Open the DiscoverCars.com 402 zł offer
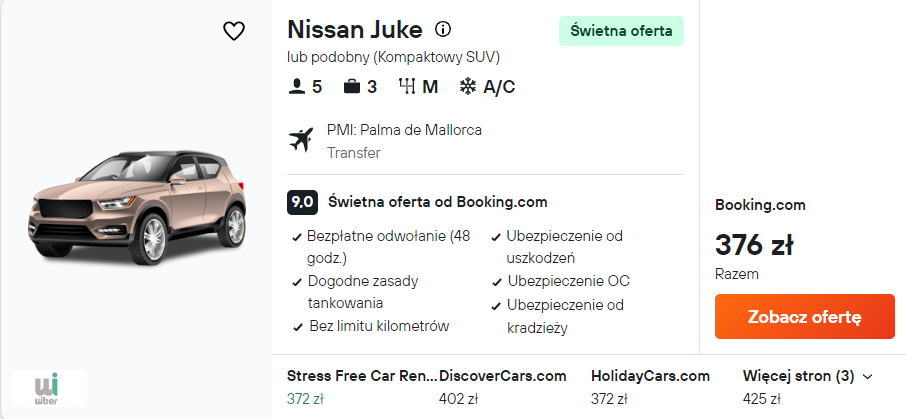This screenshot has height=419, width=906. [x=502, y=386]
